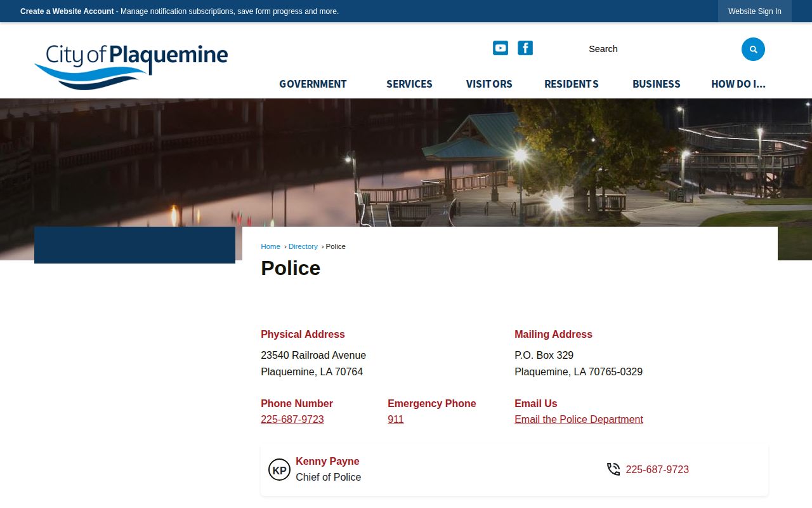Click the KP initials avatar

(x=279, y=470)
